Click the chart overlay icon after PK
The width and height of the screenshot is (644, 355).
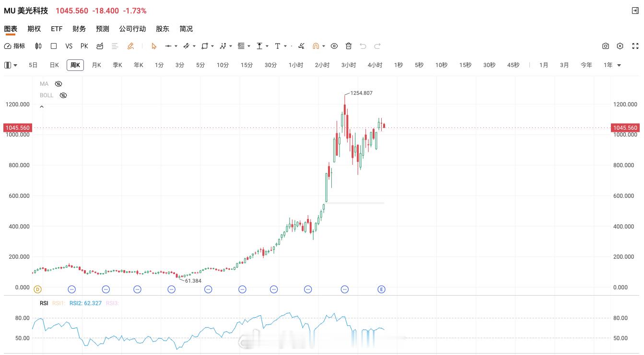tap(100, 46)
